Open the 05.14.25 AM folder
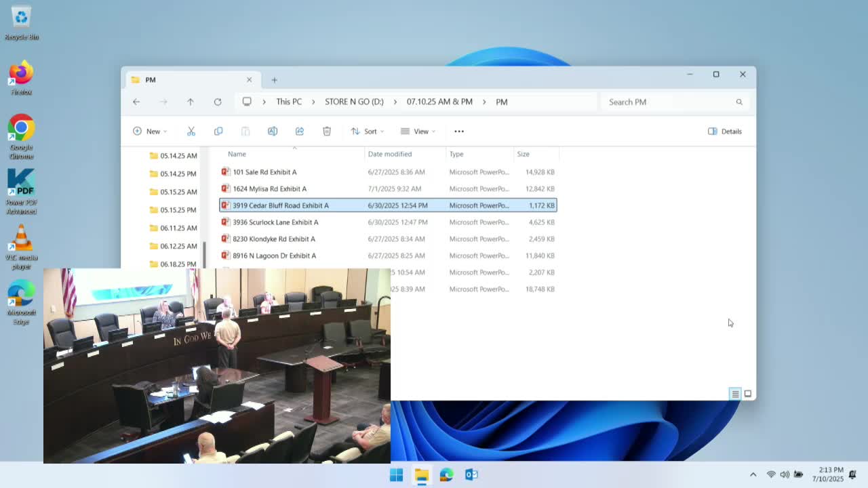 tap(173, 156)
